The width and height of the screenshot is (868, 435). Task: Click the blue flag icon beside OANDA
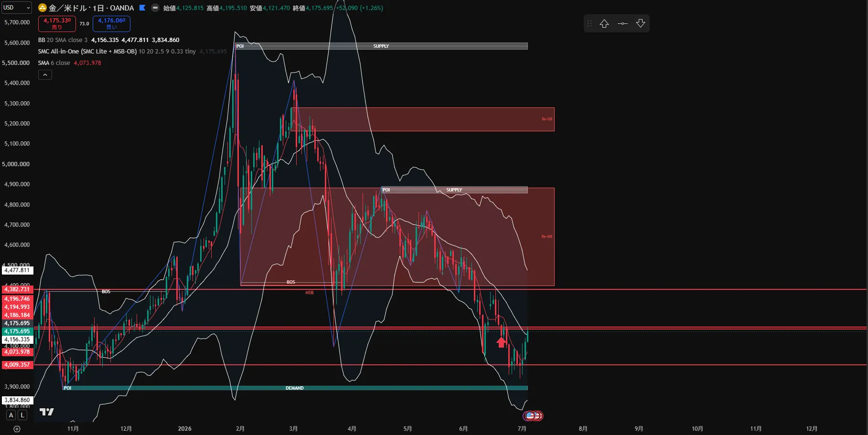[x=142, y=8]
